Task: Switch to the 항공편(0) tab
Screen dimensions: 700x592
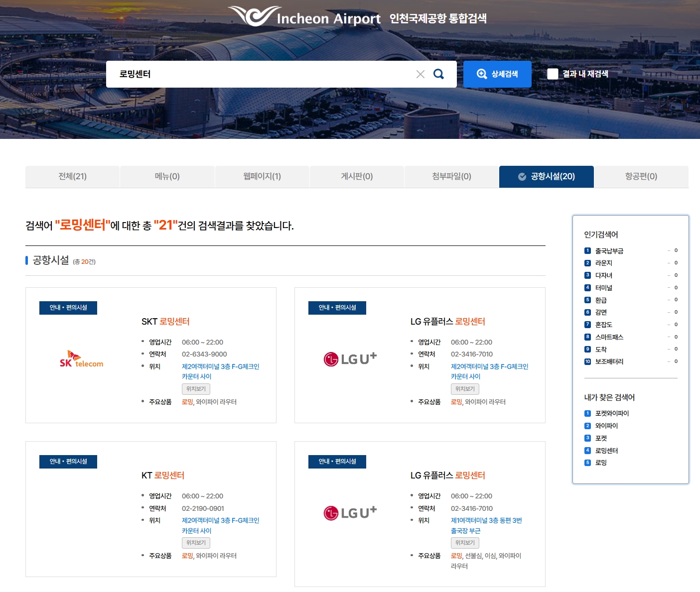Action: coord(641,176)
